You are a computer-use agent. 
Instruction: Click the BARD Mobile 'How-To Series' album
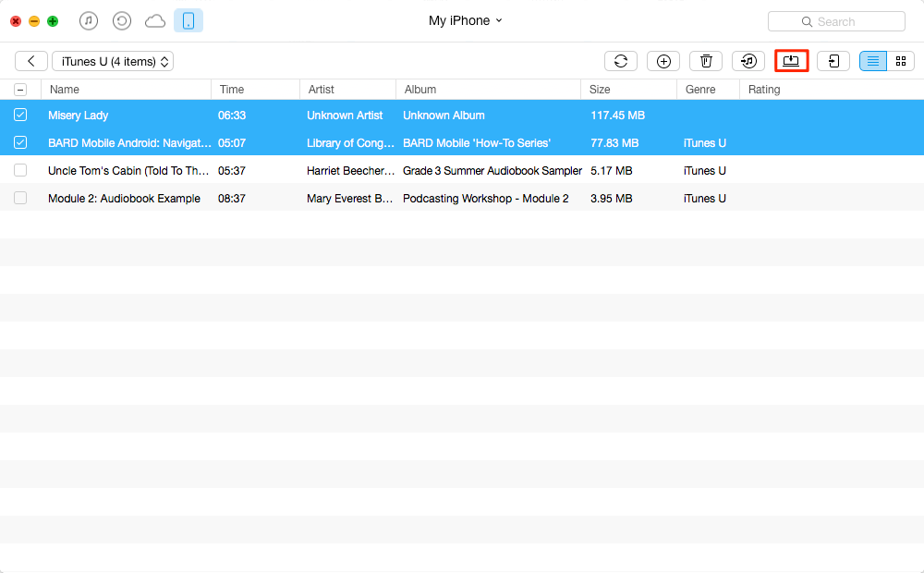pyautogui.click(x=477, y=143)
